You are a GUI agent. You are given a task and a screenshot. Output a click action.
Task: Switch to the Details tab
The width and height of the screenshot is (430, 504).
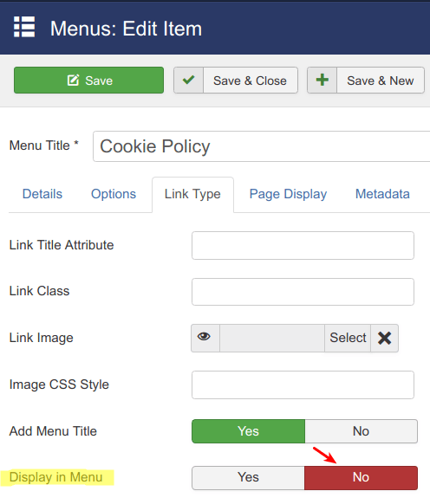click(42, 194)
